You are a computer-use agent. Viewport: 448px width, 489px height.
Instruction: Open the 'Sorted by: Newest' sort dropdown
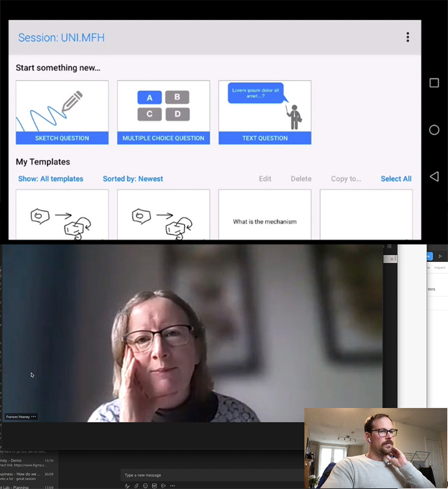(x=132, y=179)
